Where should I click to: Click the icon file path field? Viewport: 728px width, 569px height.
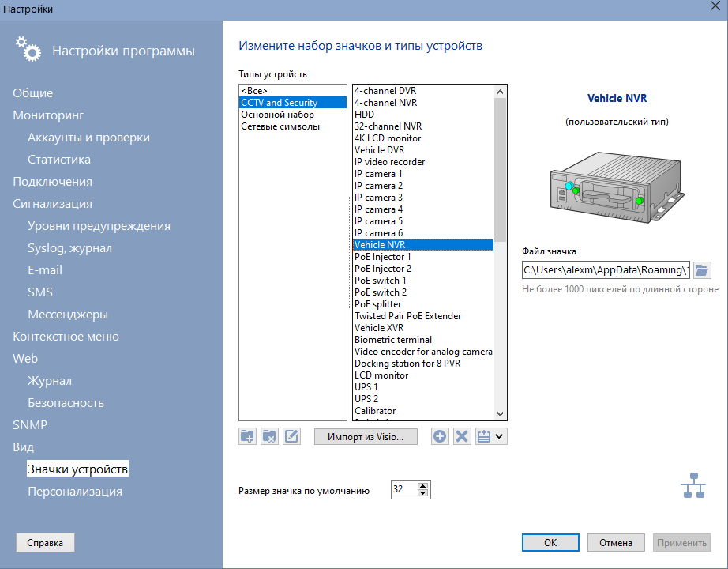(605, 270)
